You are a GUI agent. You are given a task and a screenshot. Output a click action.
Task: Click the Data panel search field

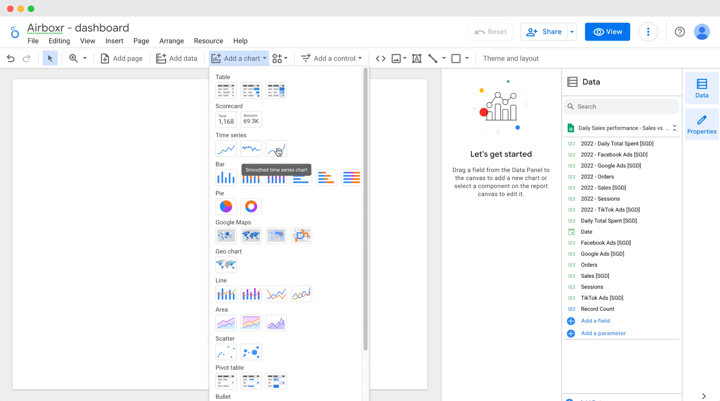click(x=621, y=107)
